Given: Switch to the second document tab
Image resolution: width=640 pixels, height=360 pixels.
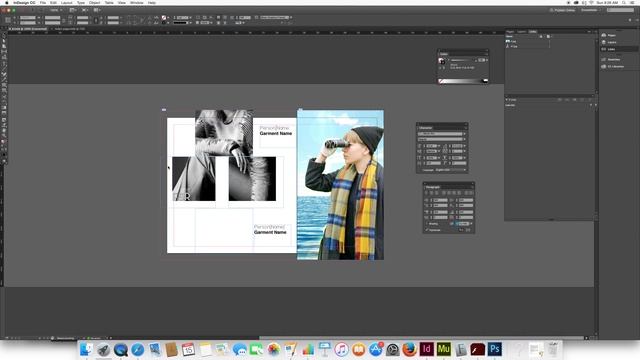Looking at the screenshot, I should (x=69, y=29).
